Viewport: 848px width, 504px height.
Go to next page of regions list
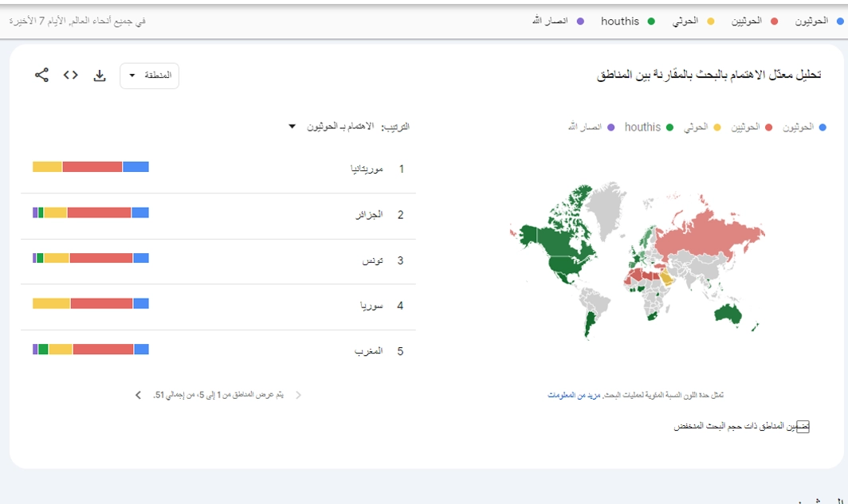pos(136,395)
